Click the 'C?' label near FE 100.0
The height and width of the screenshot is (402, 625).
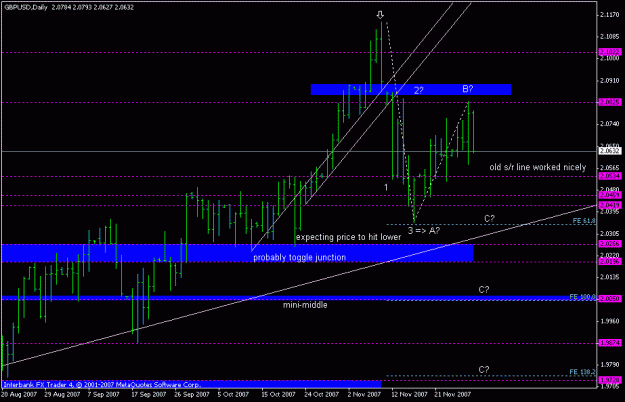tap(483, 290)
